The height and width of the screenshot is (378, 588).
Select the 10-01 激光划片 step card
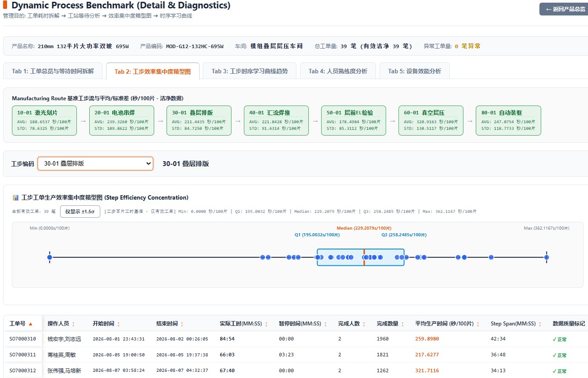click(x=44, y=120)
